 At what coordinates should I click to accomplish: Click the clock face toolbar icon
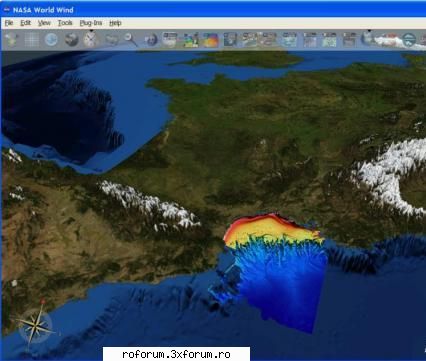click(x=90, y=39)
